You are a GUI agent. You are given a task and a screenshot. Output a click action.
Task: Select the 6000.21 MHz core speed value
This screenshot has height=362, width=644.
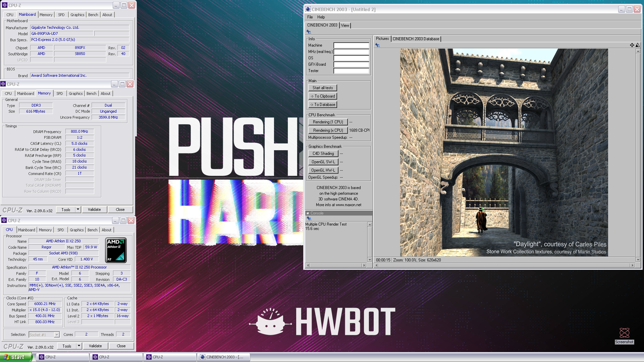[x=45, y=304]
